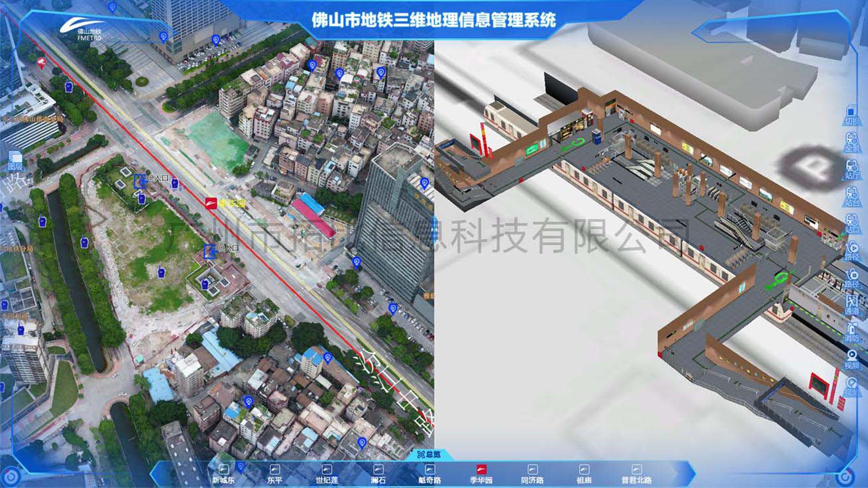Show 消防 fire equipment layer
The height and width of the screenshot is (488, 868).
[852, 332]
